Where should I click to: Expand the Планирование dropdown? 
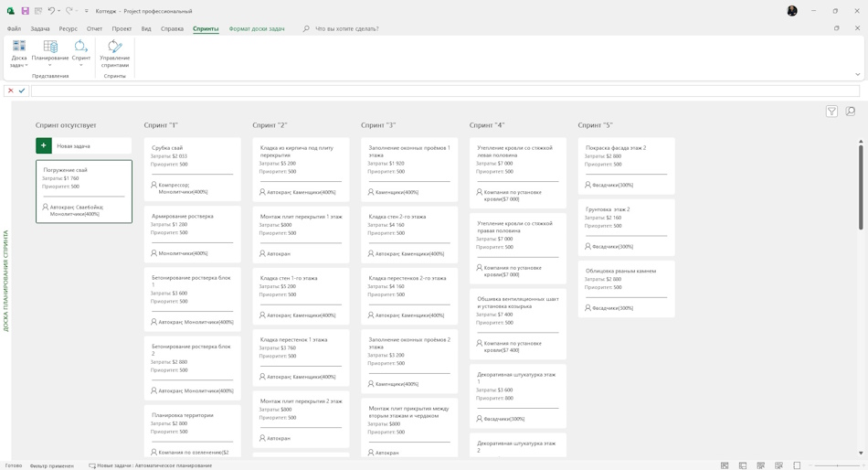(50, 65)
